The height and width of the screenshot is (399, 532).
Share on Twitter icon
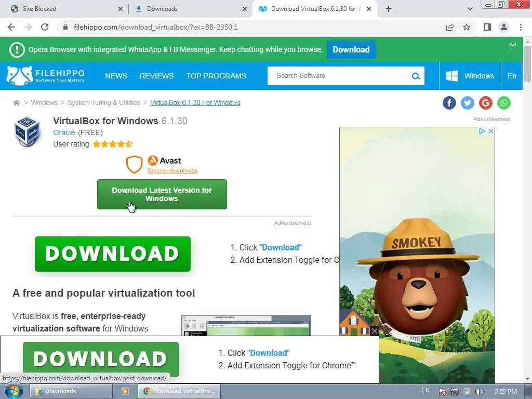pos(467,103)
